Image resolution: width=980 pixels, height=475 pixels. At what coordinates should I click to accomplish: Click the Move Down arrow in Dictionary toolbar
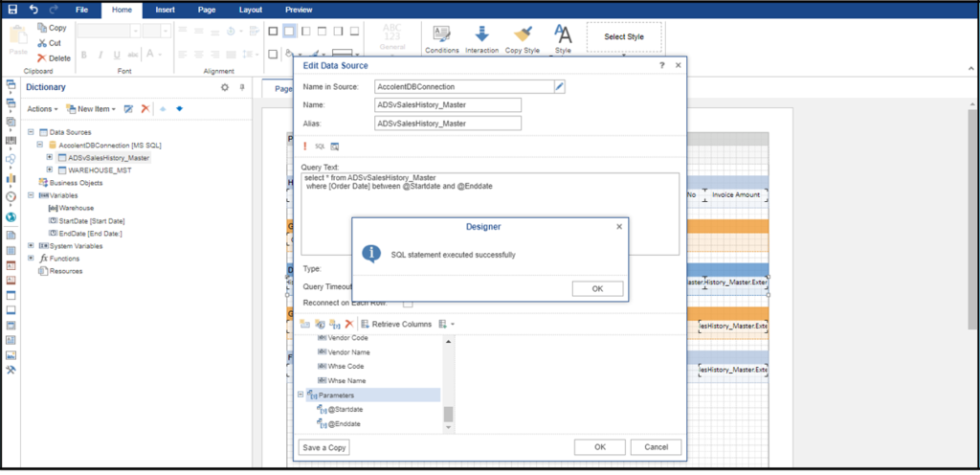(x=179, y=109)
